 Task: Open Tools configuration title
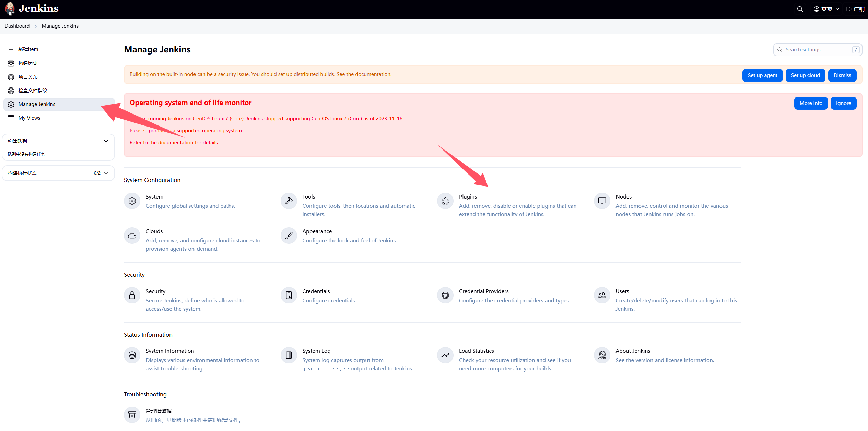(x=309, y=197)
